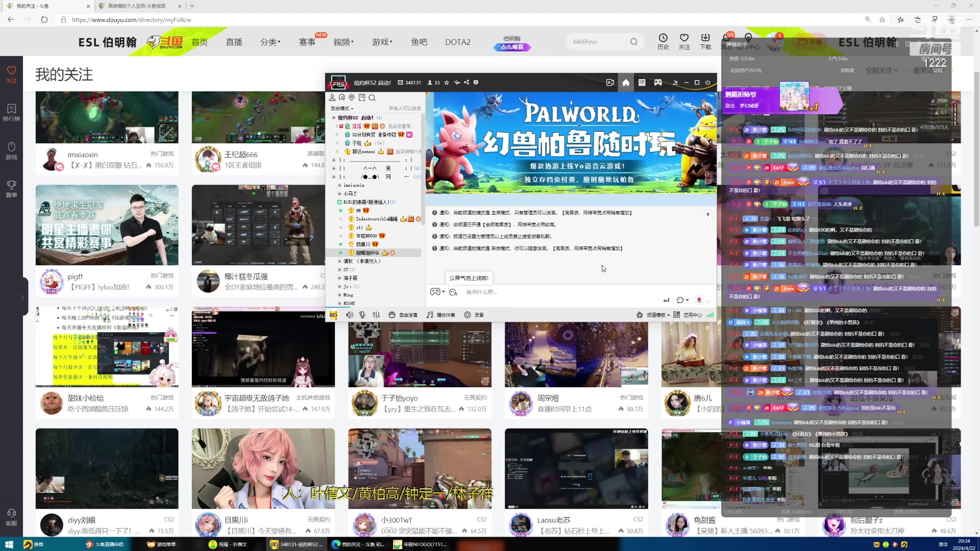Open 游戏 in the left sidebar
This screenshot has width=980, height=551.
tap(11, 151)
